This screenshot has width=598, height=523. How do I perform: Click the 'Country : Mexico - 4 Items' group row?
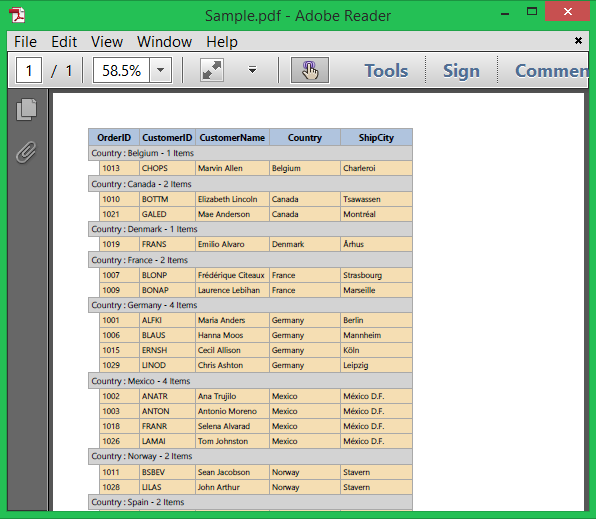(250, 381)
